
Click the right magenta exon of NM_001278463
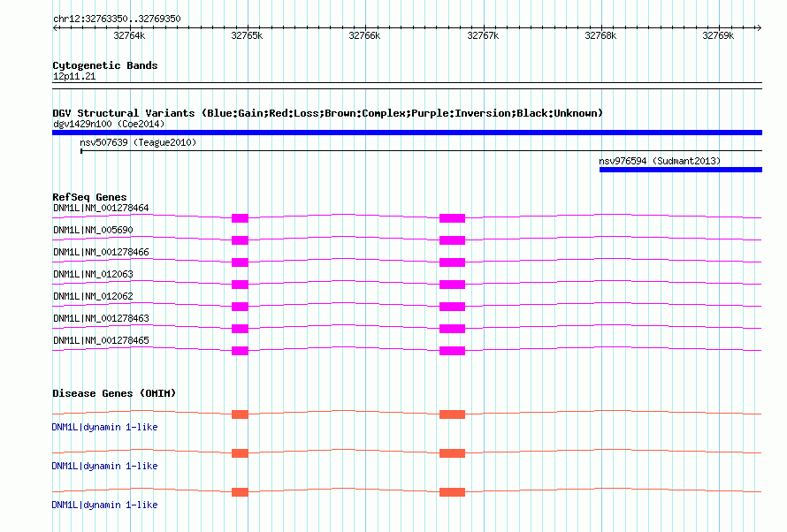[x=452, y=329]
